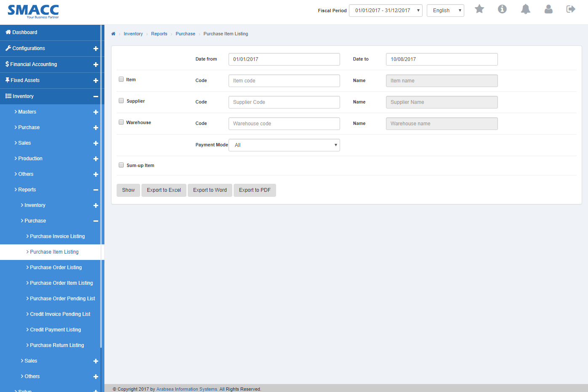588x392 pixels.
Task: Click the SMACC logo
Action: click(x=33, y=12)
